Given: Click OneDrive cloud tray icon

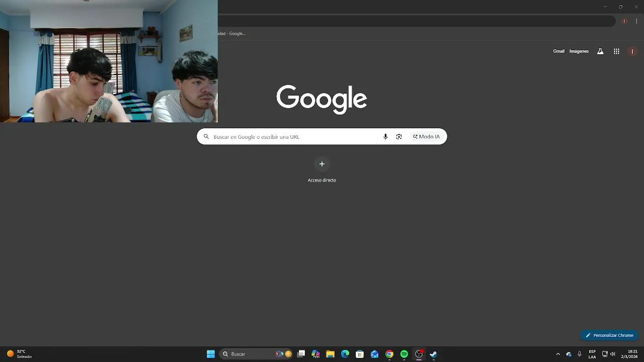Looking at the screenshot, I should pos(569,354).
